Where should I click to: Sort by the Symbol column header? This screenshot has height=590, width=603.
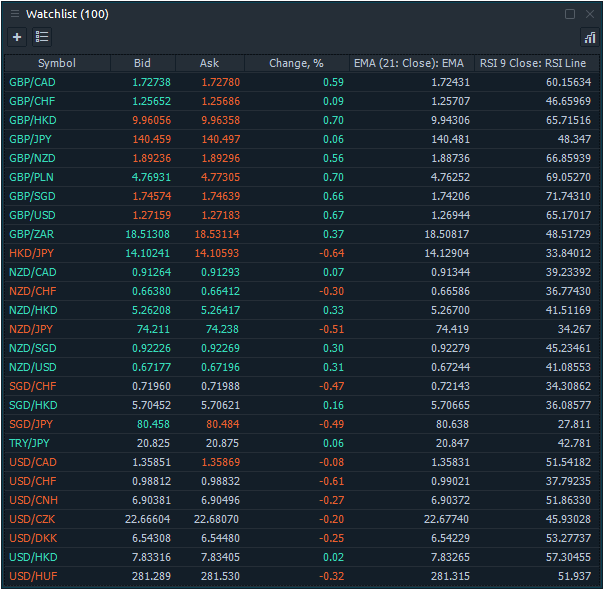(57, 63)
